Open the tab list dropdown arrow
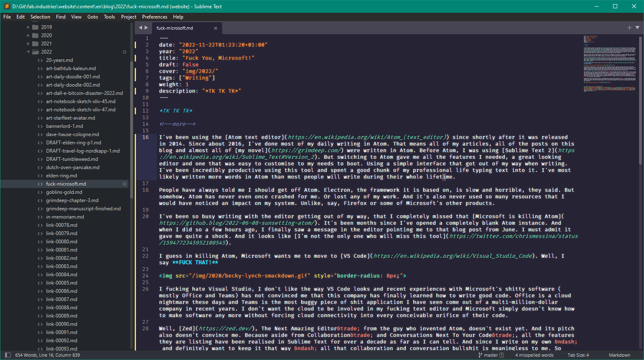The height and width of the screenshot is (360, 644). (x=637, y=28)
